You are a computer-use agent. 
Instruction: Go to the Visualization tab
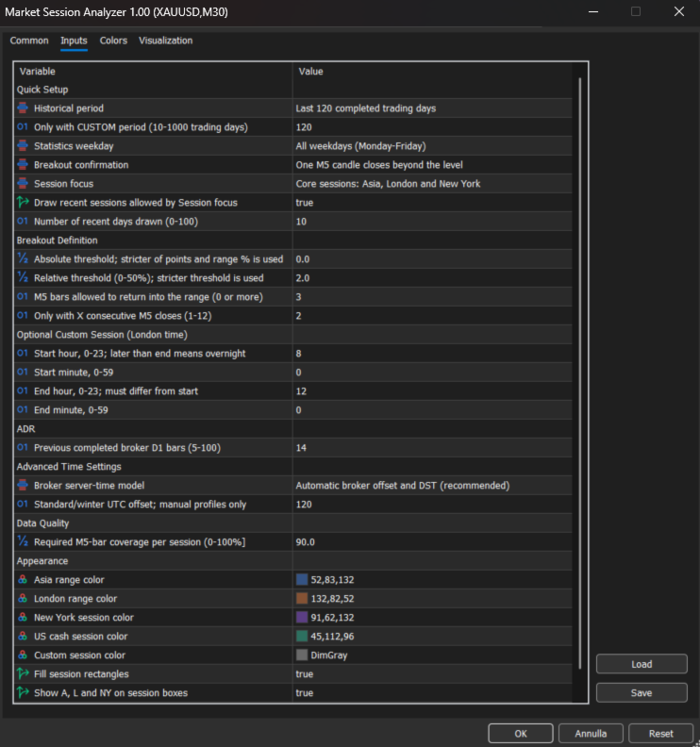click(166, 41)
